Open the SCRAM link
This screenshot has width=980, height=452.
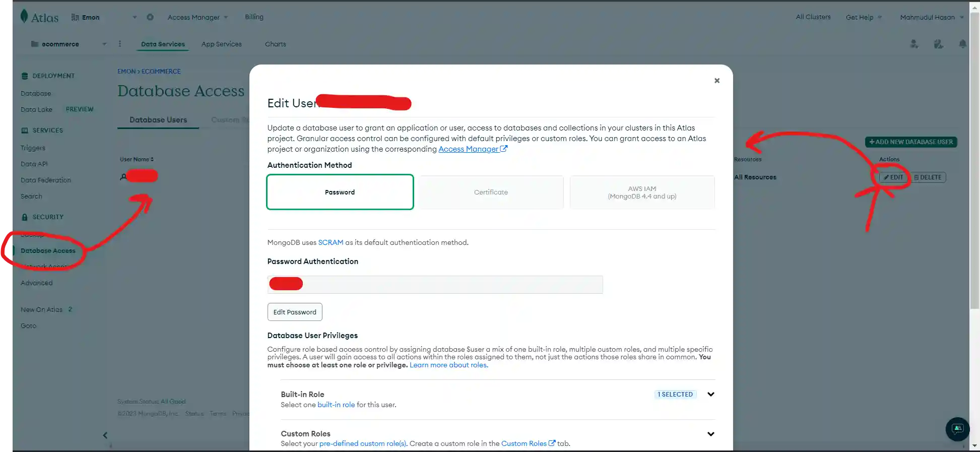pos(331,242)
